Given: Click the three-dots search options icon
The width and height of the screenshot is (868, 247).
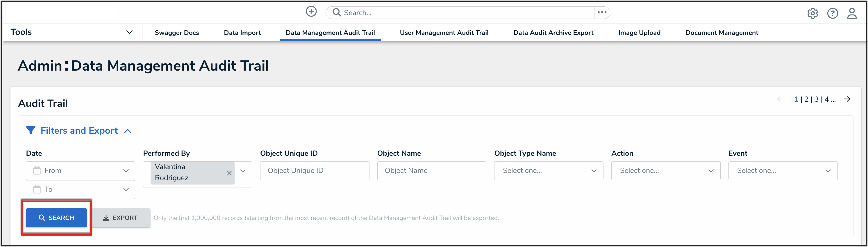Looking at the screenshot, I should coord(602,12).
